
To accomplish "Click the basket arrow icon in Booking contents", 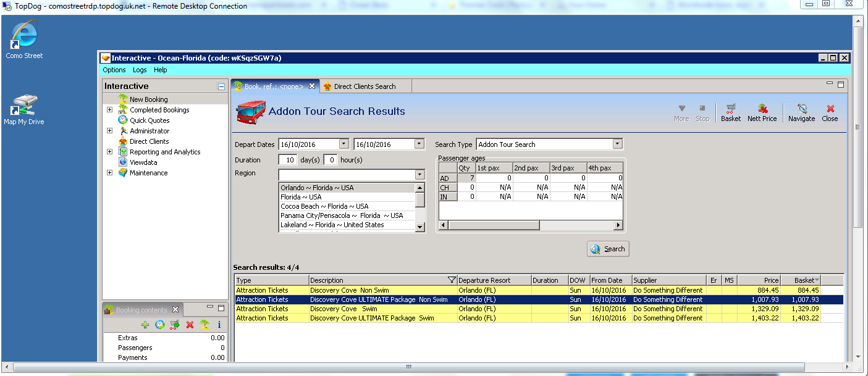I will (175, 325).
